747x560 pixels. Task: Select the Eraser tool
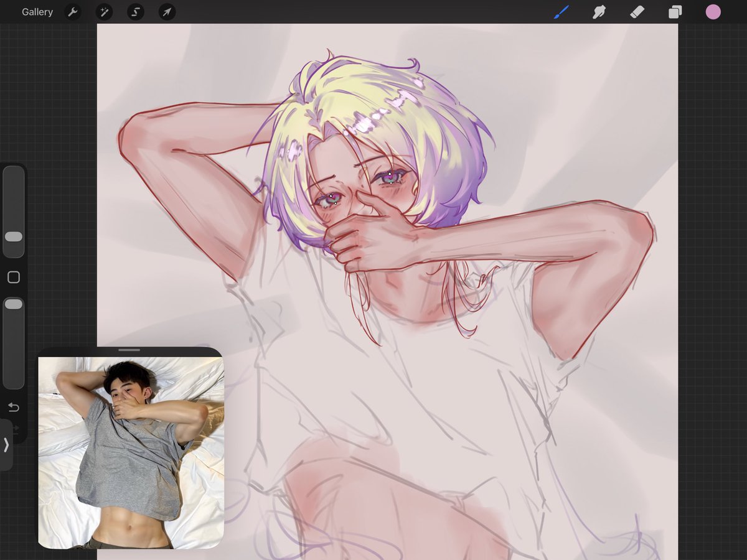click(x=637, y=12)
